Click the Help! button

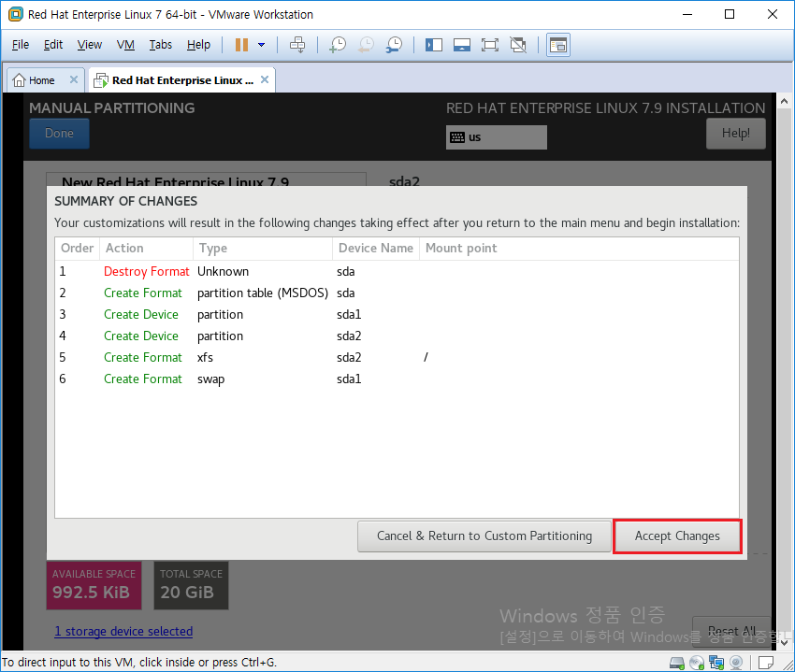click(x=736, y=134)
